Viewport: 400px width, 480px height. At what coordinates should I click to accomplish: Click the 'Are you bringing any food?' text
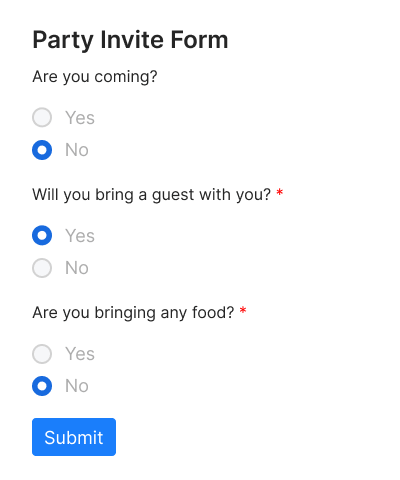point(133,313)
